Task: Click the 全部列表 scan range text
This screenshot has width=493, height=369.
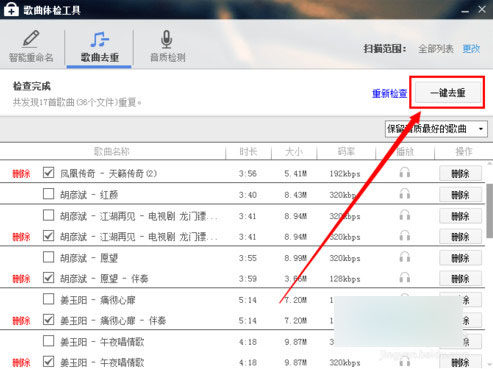Action: tap(436, 49)
